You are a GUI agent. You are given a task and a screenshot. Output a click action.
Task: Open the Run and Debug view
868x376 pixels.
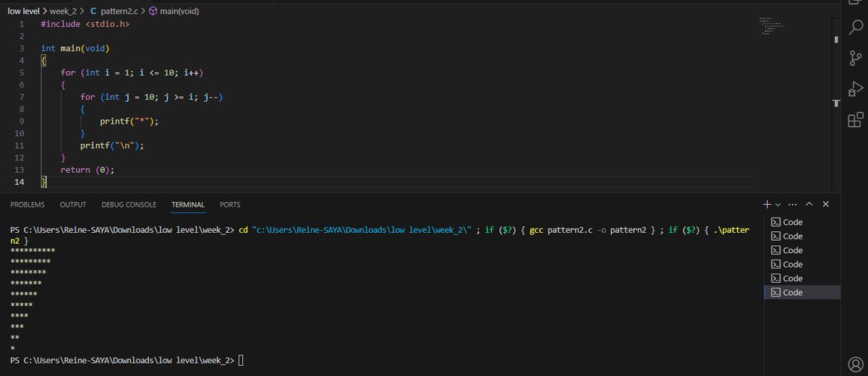[855, 89]
